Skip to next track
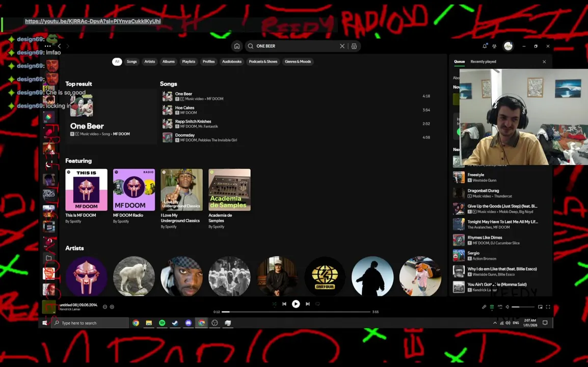This screenshot has height=367, width=588. coord(307,304)
